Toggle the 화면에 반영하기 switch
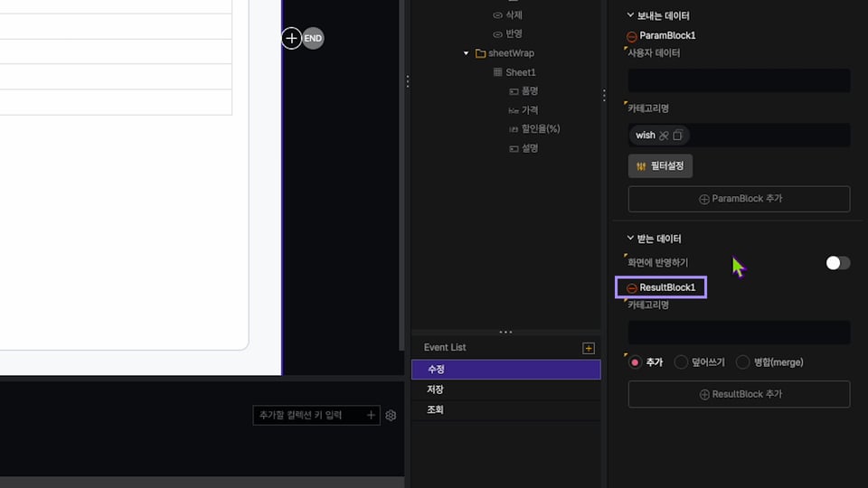Image resolution: width=868 pixels, height=488 pixels. coord(837,263)
